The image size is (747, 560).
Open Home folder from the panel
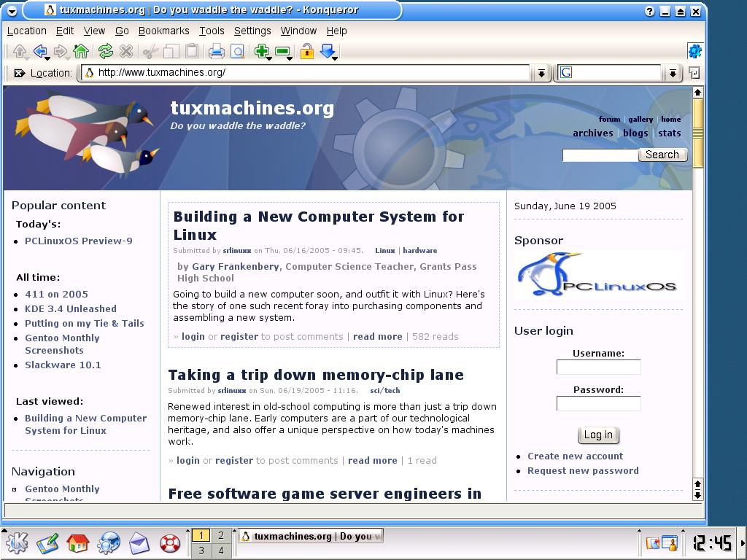(78, 542)
